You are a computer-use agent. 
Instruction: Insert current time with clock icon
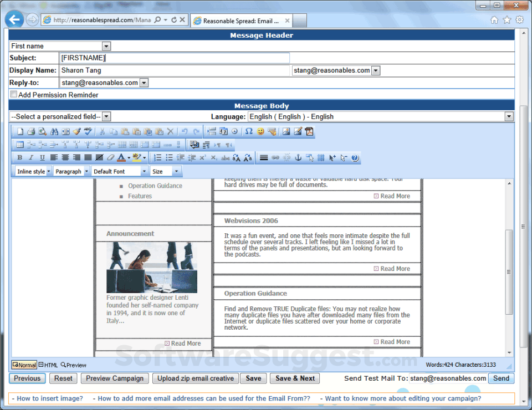click(x=234, y=131)
